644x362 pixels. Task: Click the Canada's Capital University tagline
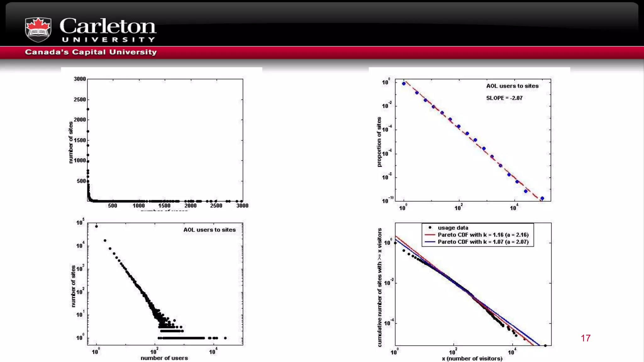point(91,52)
